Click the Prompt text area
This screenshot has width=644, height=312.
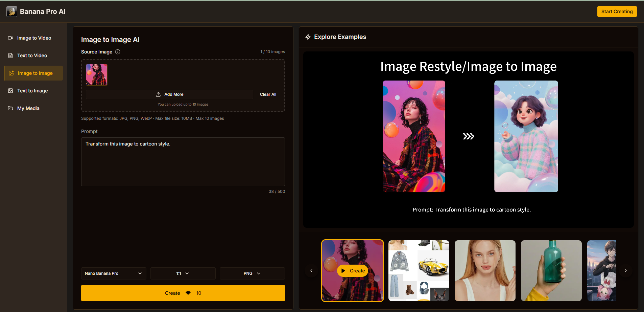[x=183, y=162]
